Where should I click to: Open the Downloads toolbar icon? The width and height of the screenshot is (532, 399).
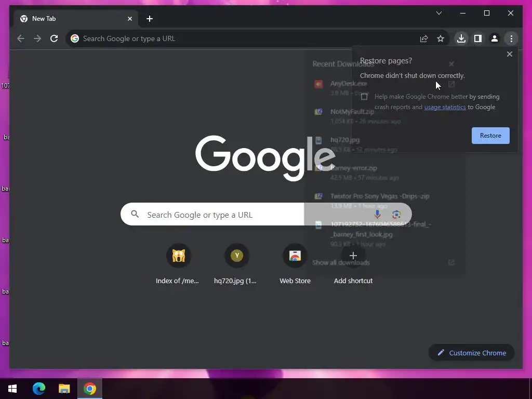(461, 38)
